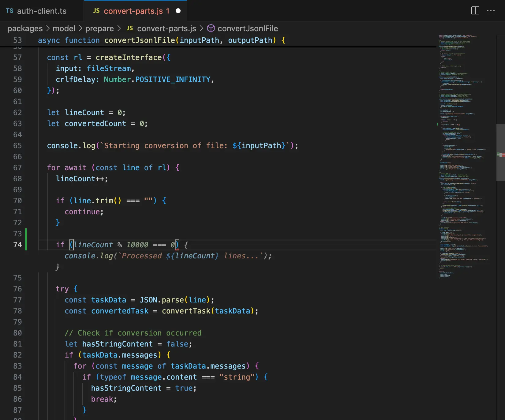
Task: Click 'convertTask' call on line 78
Action: coord(186,311)
